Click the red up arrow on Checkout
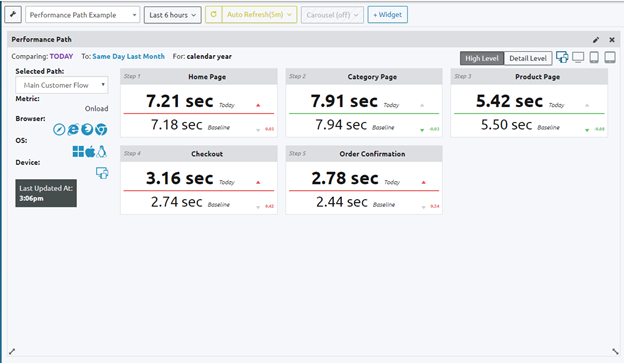 [x=258, y=182]
